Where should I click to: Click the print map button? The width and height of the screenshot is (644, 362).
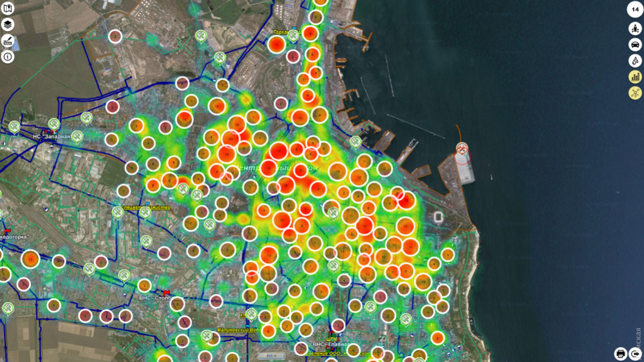(620, 353)
